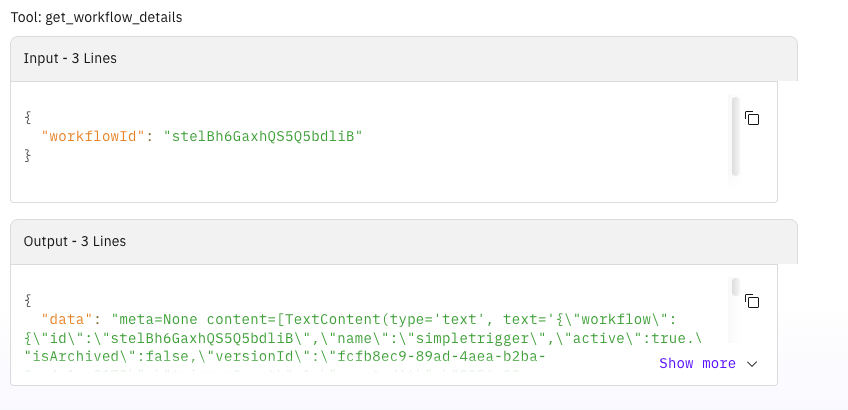848x410 pixels.
Task: Click the Input panel scrollbar
Action: (x=735, y=135)
